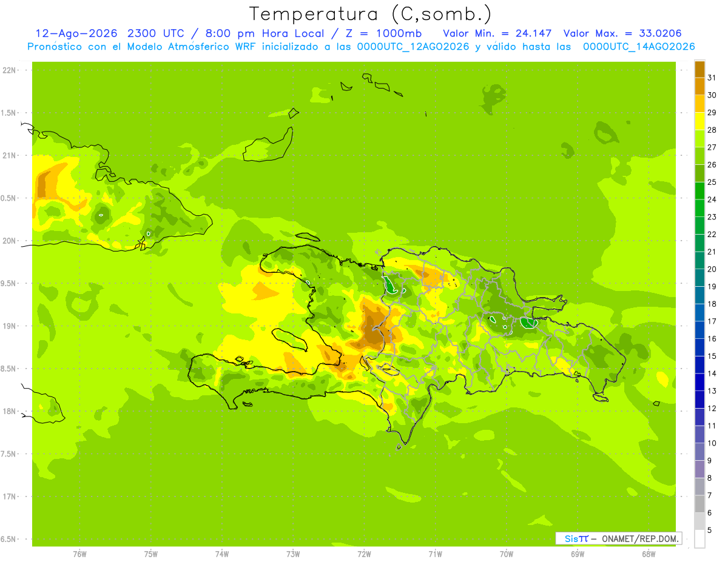Click the title 'Temperatura (C,somb.)'
This screenshot has width=728, height=562.
click(x=370, y=14)
